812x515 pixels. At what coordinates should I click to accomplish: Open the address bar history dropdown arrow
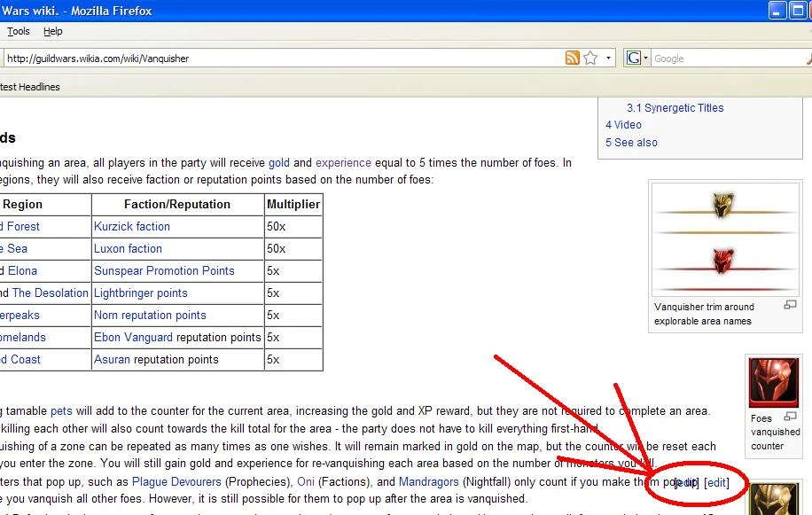(x=608, y=58)
